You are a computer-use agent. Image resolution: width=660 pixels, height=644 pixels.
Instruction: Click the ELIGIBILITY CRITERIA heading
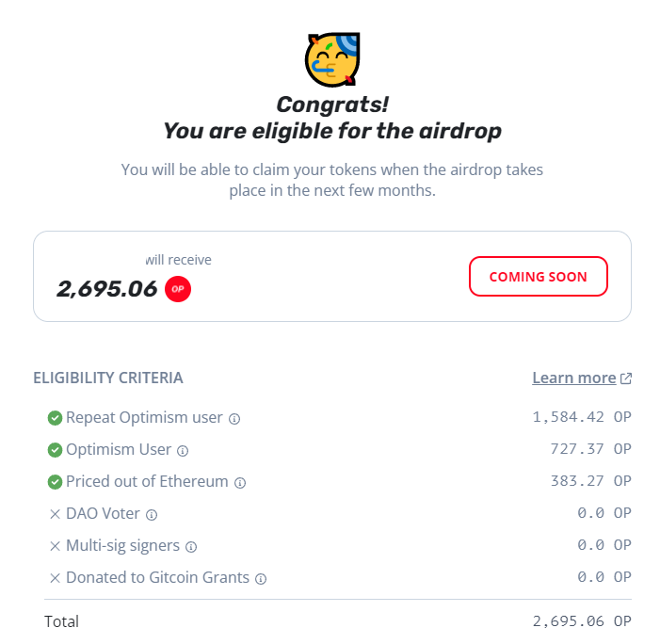click(x=108, y=378)
